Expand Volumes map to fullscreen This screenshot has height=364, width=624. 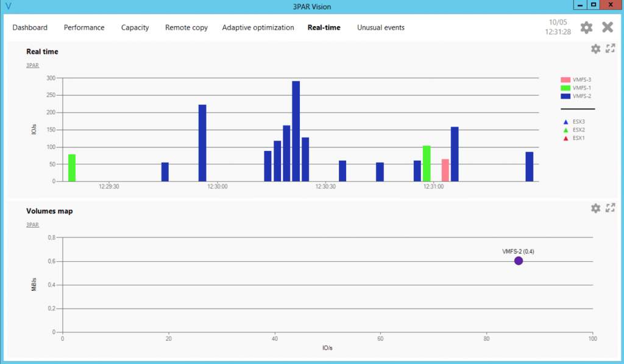[x=611, y=208]
